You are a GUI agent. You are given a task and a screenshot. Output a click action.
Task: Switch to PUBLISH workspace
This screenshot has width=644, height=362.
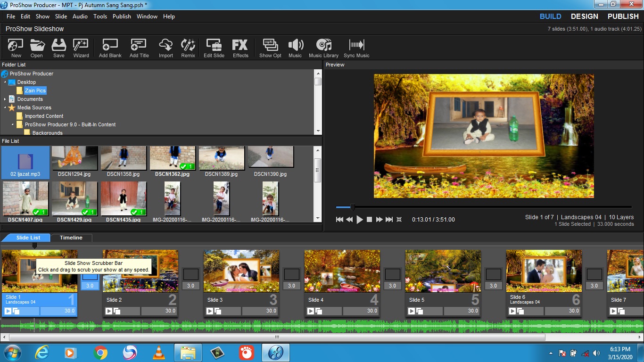click(623, 16)
